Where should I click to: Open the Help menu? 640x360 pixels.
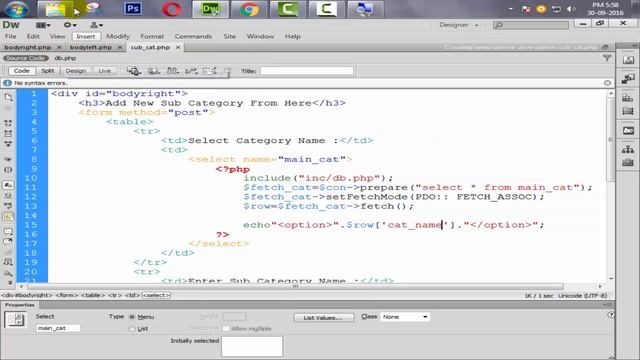[293, 36]
